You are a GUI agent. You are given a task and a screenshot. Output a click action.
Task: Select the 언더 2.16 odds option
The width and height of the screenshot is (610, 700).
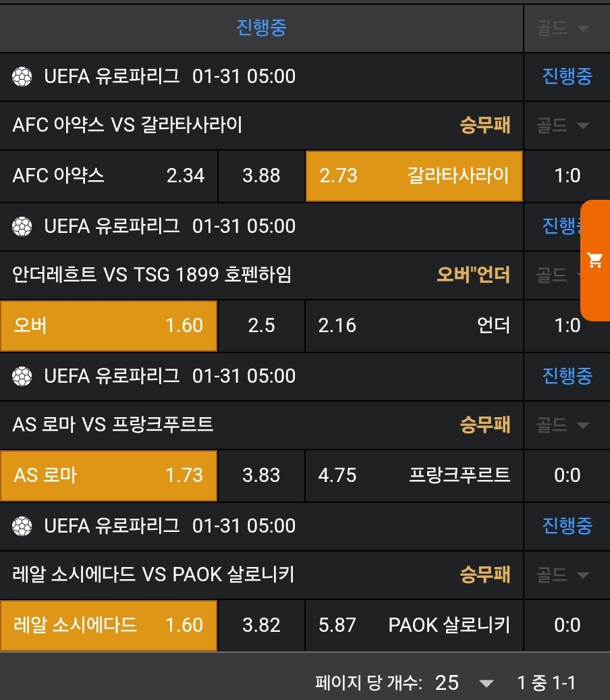pos(414,325)
